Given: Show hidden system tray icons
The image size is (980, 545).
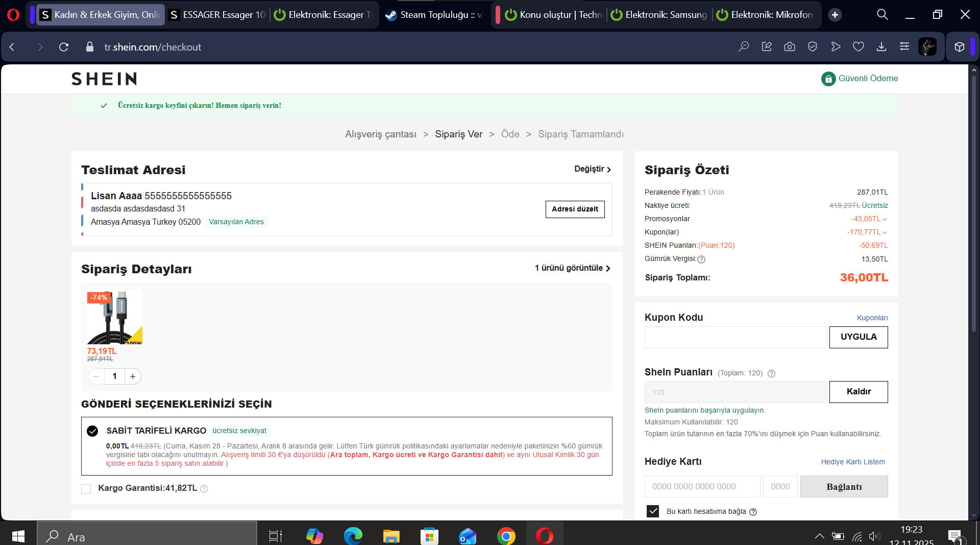Looking at the screenshot, I should 819,536.
